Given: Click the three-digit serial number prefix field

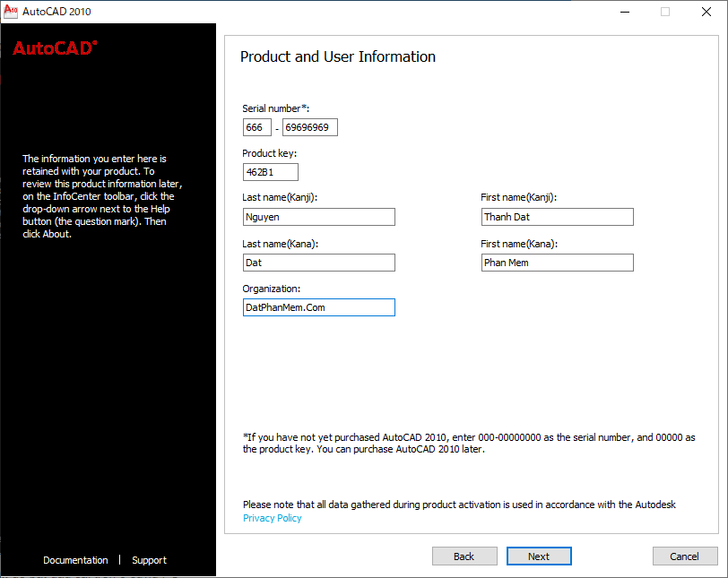Looking at the screenshot, I should click(256, 127).
